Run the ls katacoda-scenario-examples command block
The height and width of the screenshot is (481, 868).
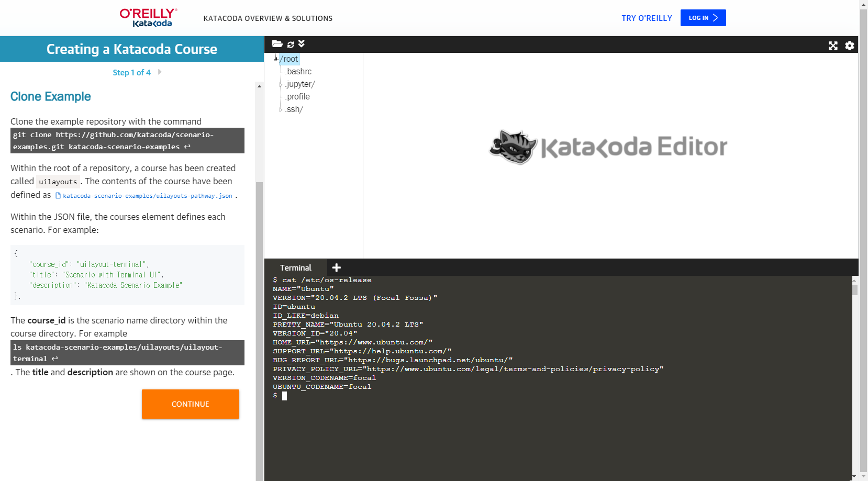[127, 353]
